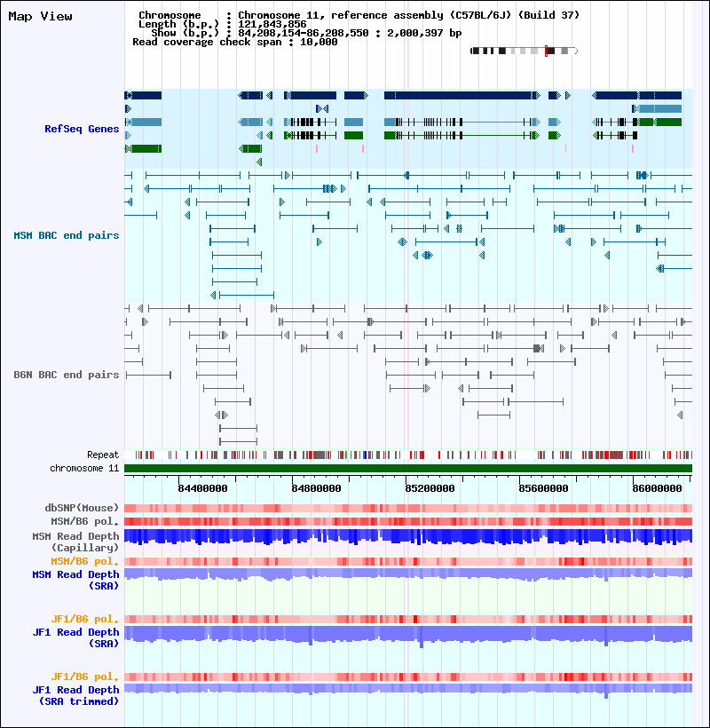Image resolution: width=710 pixels, height=728 pixels.
Task: Click the dbSNP(Mouse) density heat bar
Action: point(408,509)
